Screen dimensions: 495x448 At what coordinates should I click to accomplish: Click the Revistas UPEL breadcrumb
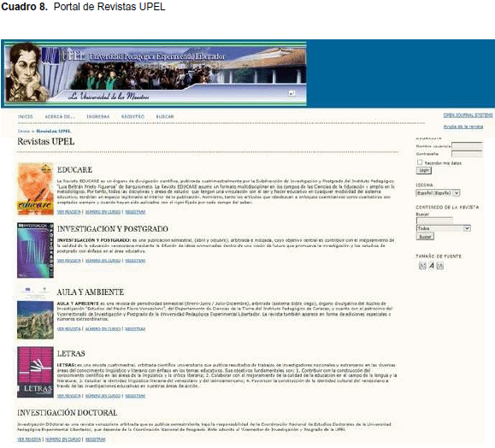tap(53, 131)
